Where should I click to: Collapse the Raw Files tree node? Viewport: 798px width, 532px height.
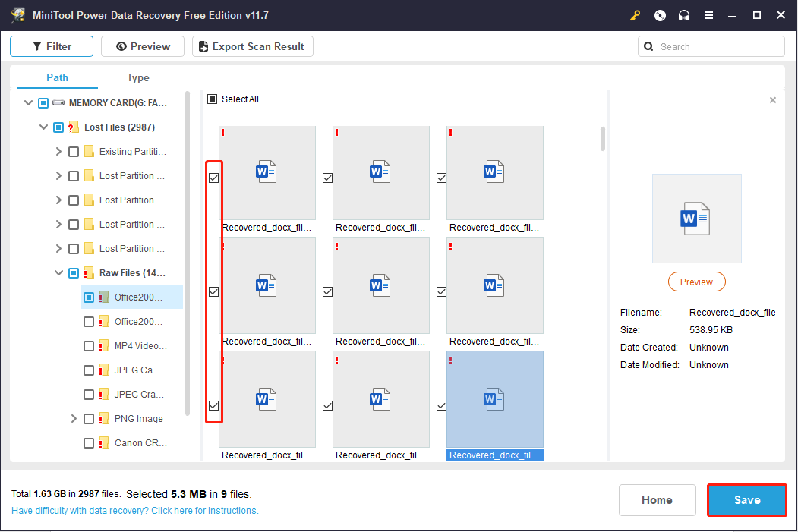(x=58, y=273)
